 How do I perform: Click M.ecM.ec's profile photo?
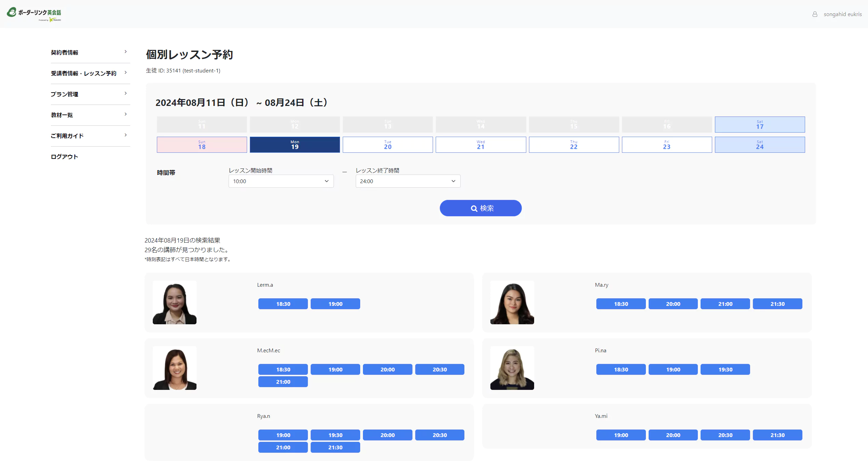click(174, 368)
